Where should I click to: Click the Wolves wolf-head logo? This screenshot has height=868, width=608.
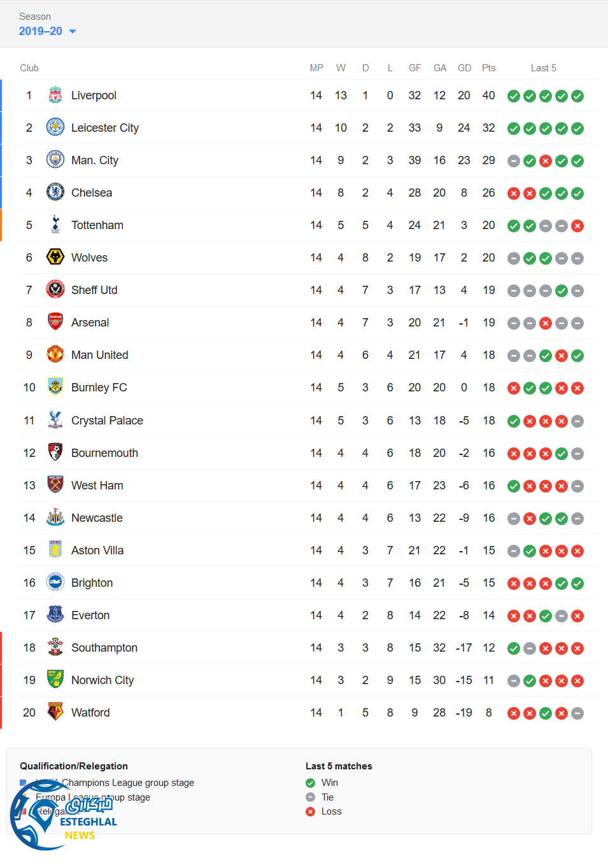click(55, 258)
